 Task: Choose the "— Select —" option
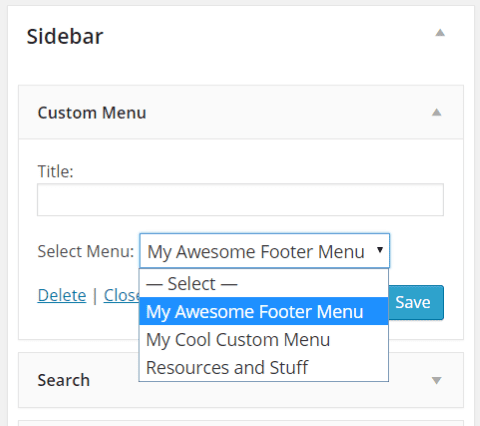[264, 284]
